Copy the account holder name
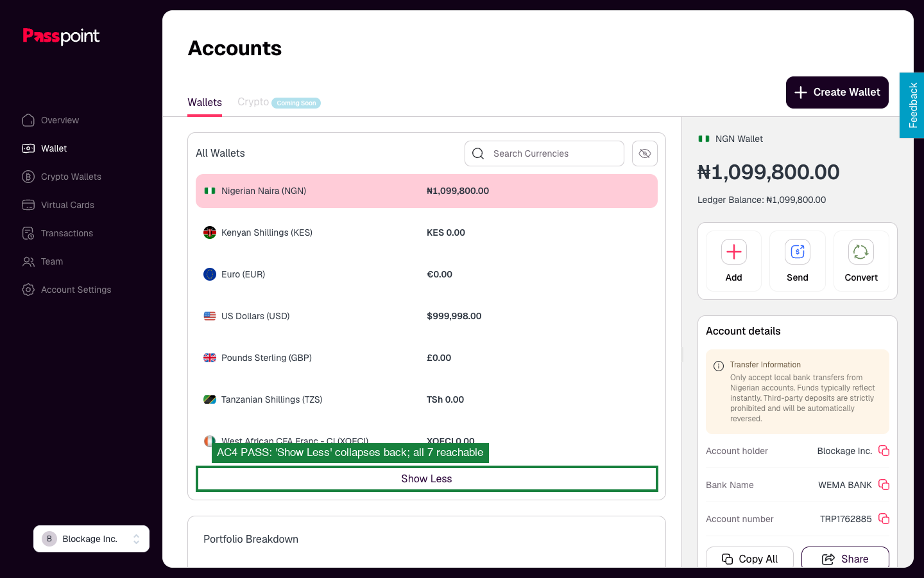The width and height of the screenshot is (924, 578). pos(884,451)
